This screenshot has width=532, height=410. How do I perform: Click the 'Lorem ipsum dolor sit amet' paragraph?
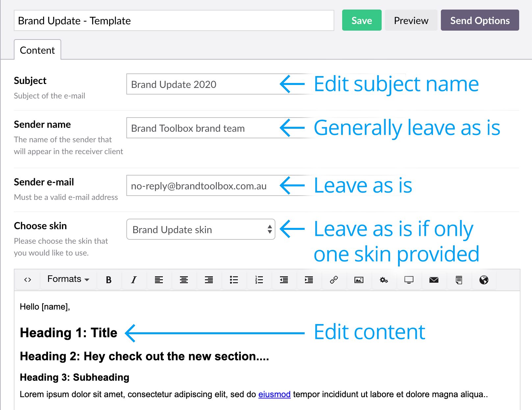[254, 394]
